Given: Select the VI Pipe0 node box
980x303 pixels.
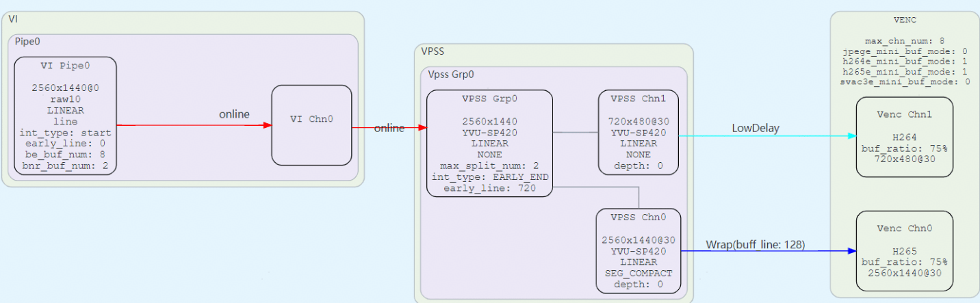Looking at the screenshot, I should click(x=65, y=116).
